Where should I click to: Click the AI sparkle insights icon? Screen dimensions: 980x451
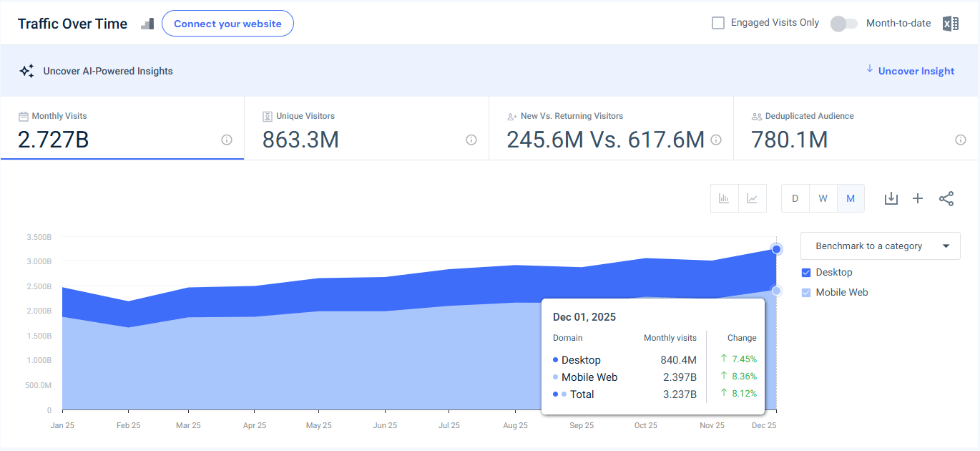point(26,70)
